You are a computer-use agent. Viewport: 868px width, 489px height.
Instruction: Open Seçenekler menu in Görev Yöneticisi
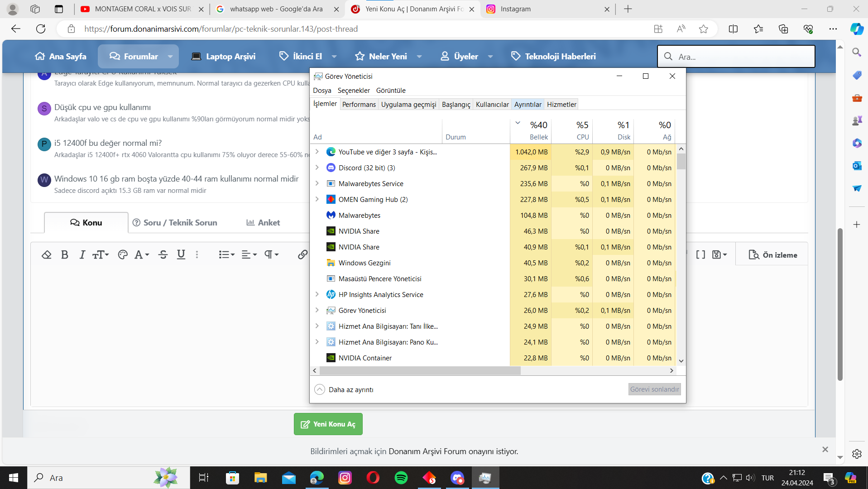[354, 90]
